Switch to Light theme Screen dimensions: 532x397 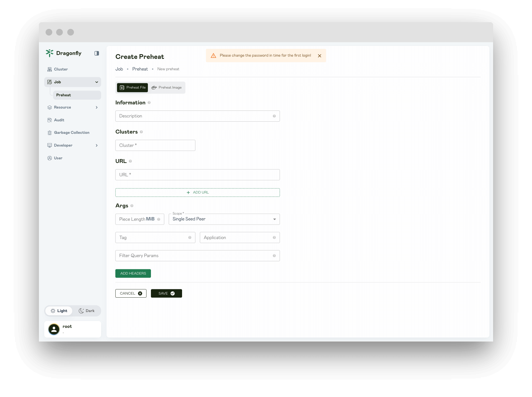click(59, 311)
